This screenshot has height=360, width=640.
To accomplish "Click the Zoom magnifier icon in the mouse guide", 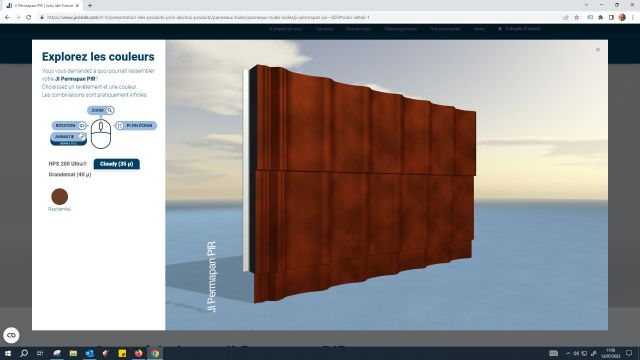I will tap(109, 110).
